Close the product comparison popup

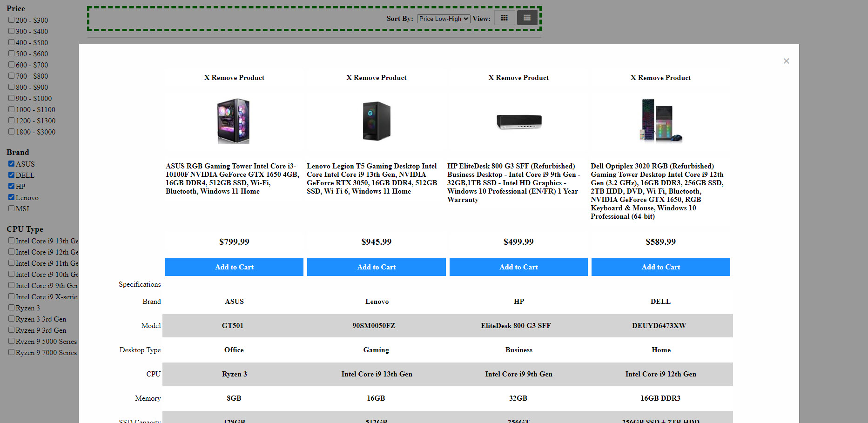786,61
